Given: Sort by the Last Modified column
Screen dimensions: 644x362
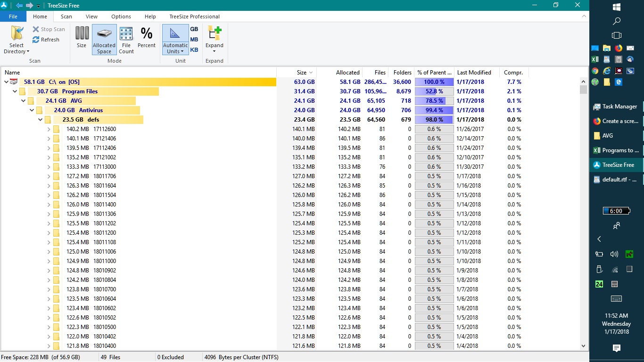Looking at the screenshot, I should (474, 73).
